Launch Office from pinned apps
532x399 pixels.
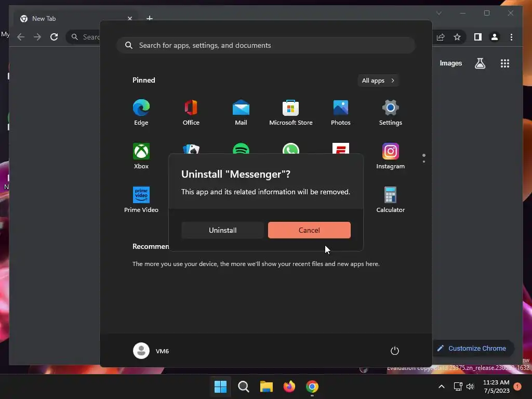point(191,112)
